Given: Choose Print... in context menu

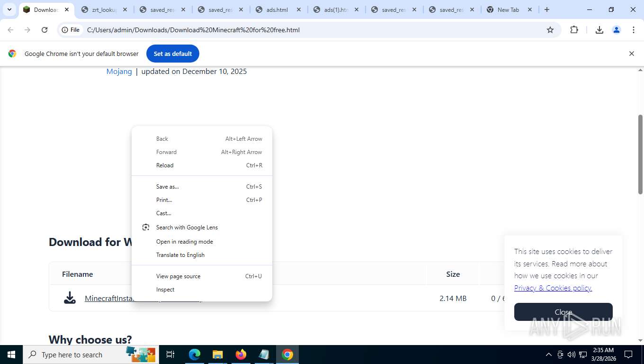Looking at the screenshot, I should [202, 200].
